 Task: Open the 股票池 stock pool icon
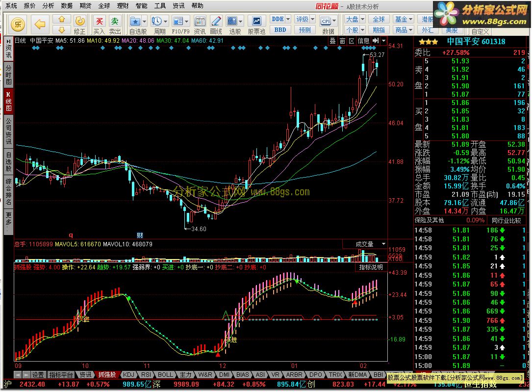point(256,21)
